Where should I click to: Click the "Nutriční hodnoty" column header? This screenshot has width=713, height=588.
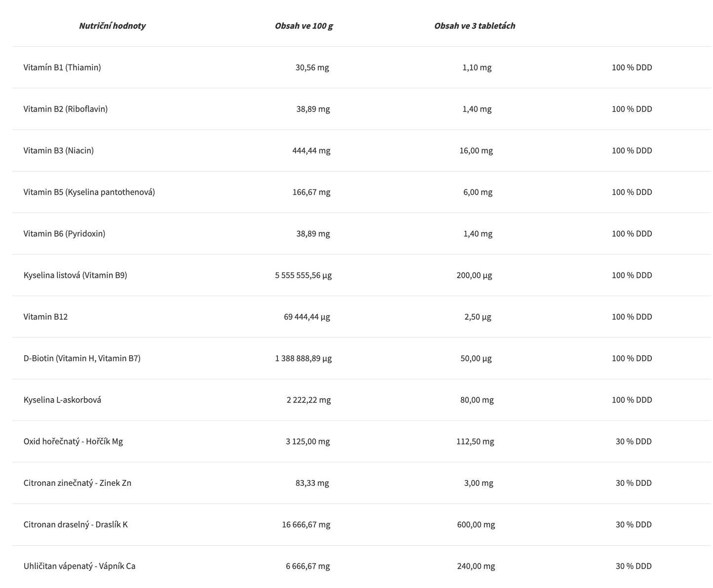112,26
